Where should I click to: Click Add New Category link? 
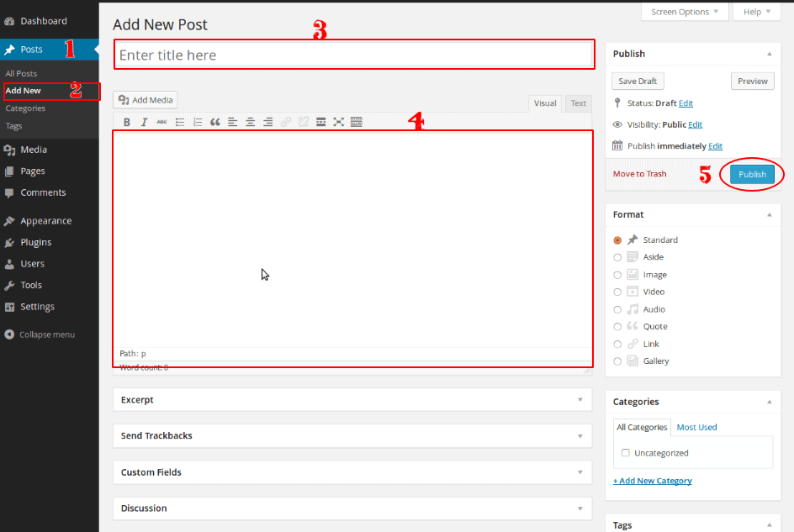652,481
